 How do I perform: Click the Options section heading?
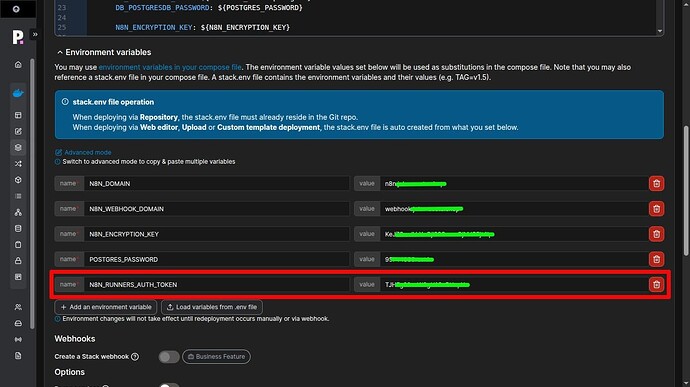click(x=70, y=372)
